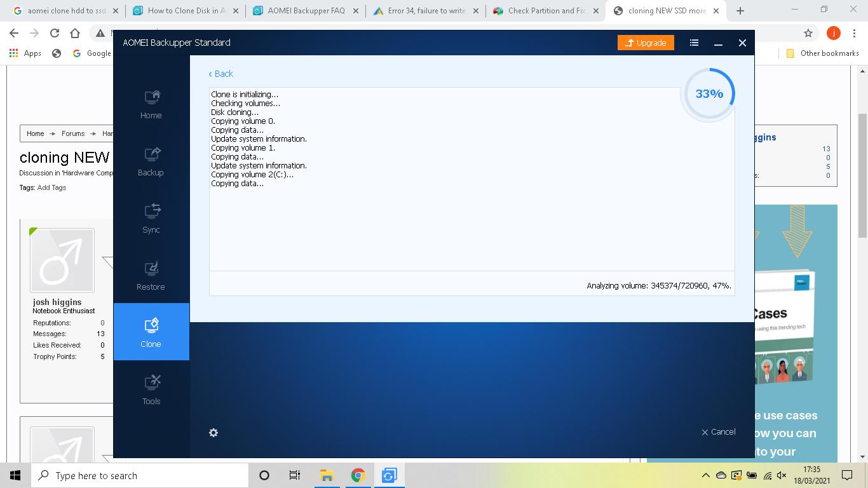Open the AOMEI hamburger menu
This screenshot has width=868, height=488.
tap(694, 43)
